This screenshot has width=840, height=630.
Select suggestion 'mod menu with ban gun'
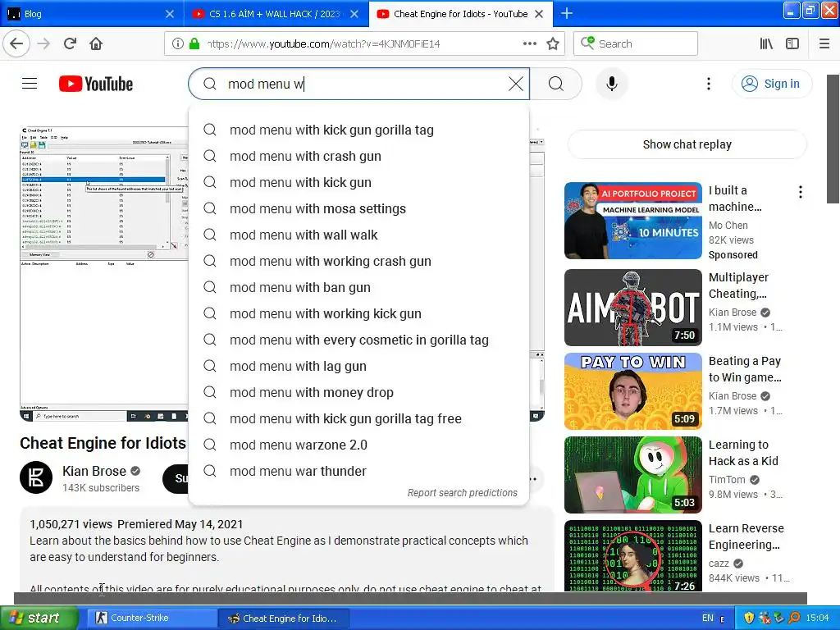coord(359,287)
